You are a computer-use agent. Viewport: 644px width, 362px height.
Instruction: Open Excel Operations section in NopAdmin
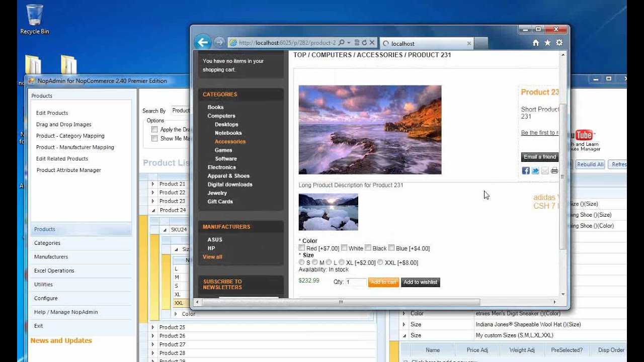pyautogui.click(x=81, y=270)
